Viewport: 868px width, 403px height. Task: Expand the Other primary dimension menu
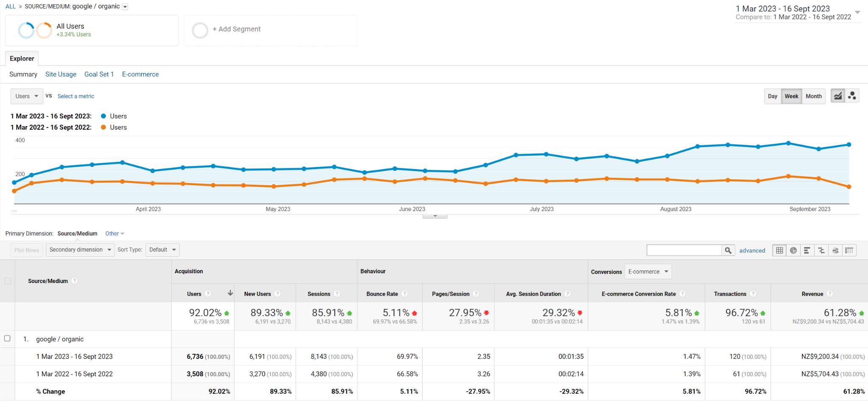coord(115,233)
